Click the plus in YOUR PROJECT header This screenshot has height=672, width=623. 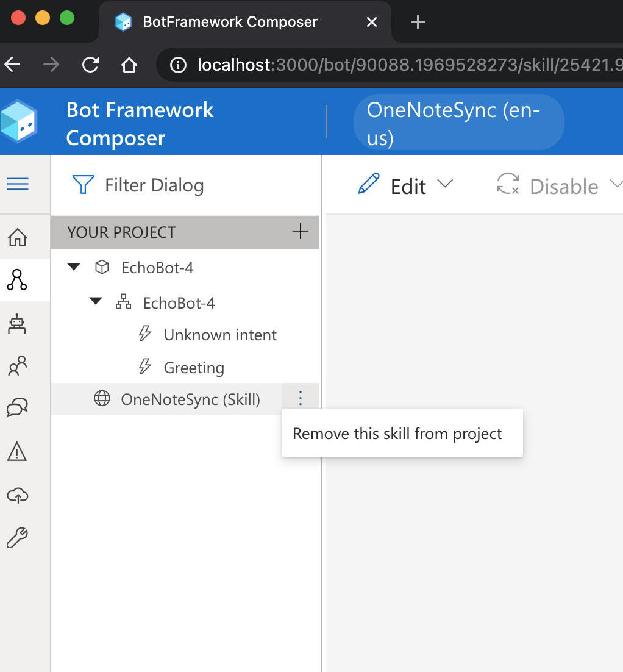tap(301, 232)
